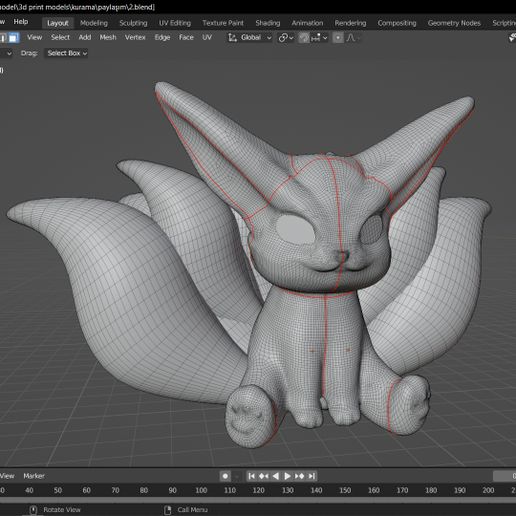Click the snap increment icon
Image resolution: width=516 pixels, height=516 pixels.
316,38
